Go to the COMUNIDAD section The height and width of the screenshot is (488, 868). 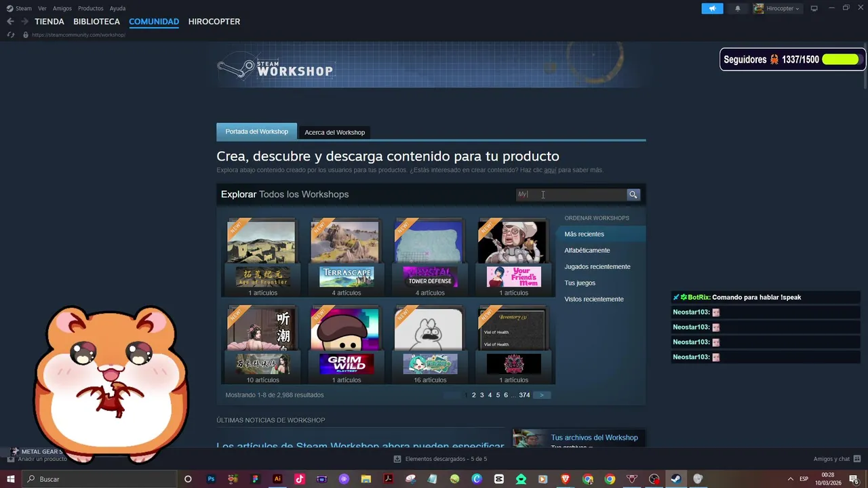[154, 22]
